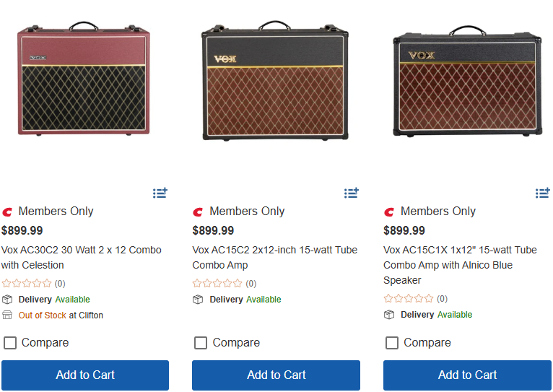Click add-to-list icon for Vox AC15C1X
The image size is (553, 392).
543,193
